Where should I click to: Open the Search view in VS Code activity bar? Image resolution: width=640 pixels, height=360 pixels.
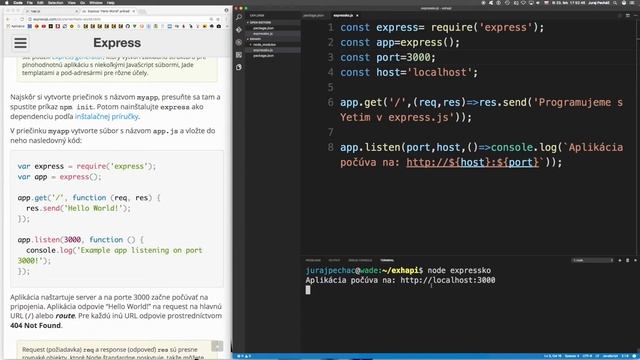click(x=239, y=17)
